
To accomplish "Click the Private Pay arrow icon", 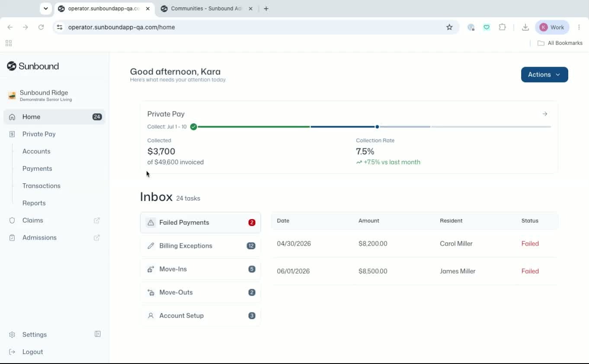I will [x=545, y=114].
